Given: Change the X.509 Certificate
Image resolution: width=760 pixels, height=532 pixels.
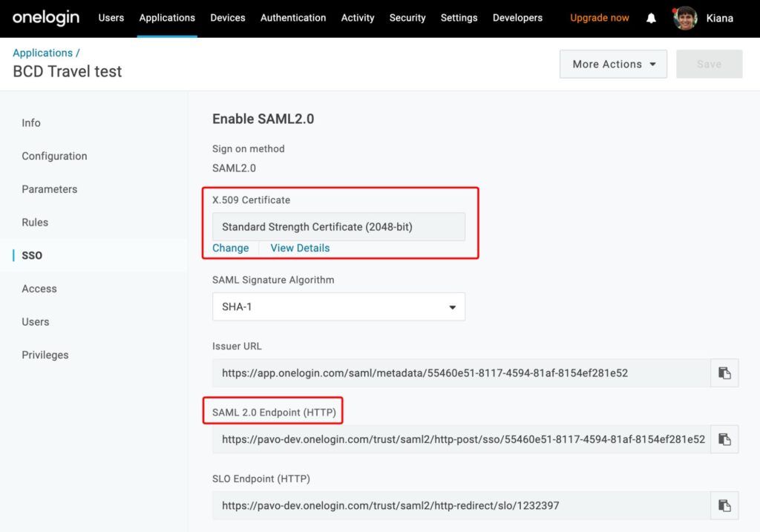Looking at the screenshot, I should [x=231, y=248].
